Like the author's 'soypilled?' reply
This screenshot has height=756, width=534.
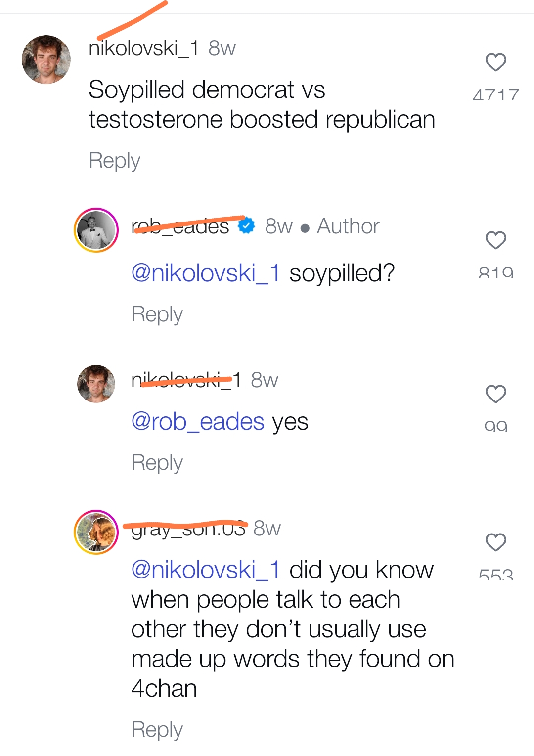pos(495,240)
